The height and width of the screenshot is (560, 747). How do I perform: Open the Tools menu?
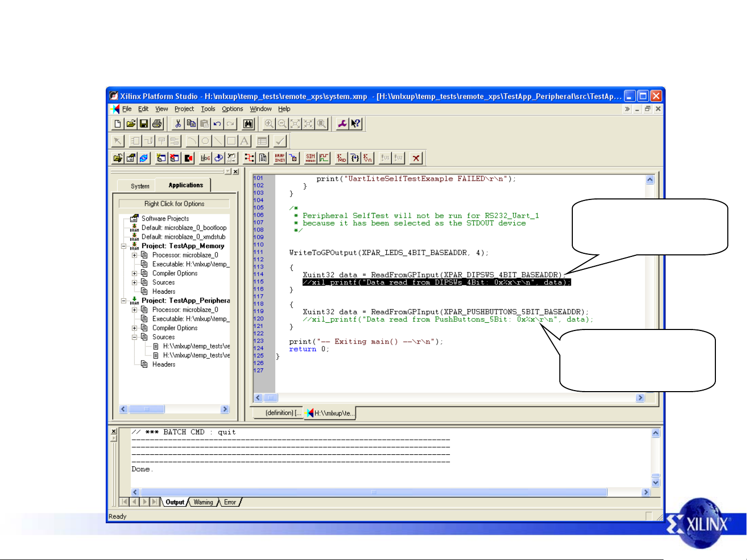208,109
